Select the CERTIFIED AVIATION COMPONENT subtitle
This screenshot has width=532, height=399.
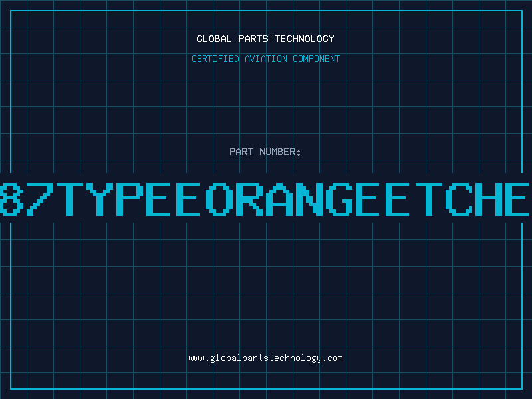point(265,59)
